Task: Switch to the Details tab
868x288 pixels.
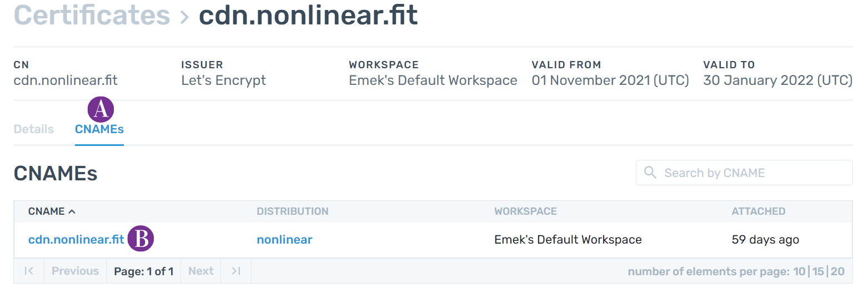Action: 34,129
